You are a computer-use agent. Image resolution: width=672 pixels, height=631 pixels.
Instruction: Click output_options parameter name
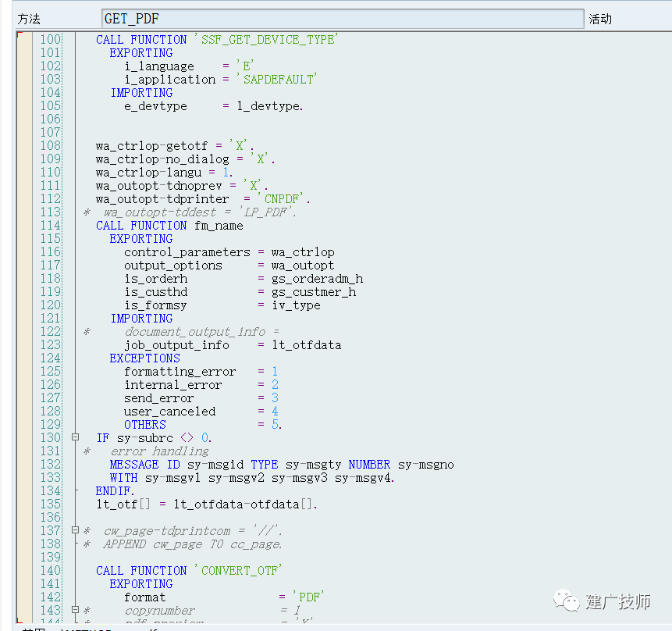173,266
